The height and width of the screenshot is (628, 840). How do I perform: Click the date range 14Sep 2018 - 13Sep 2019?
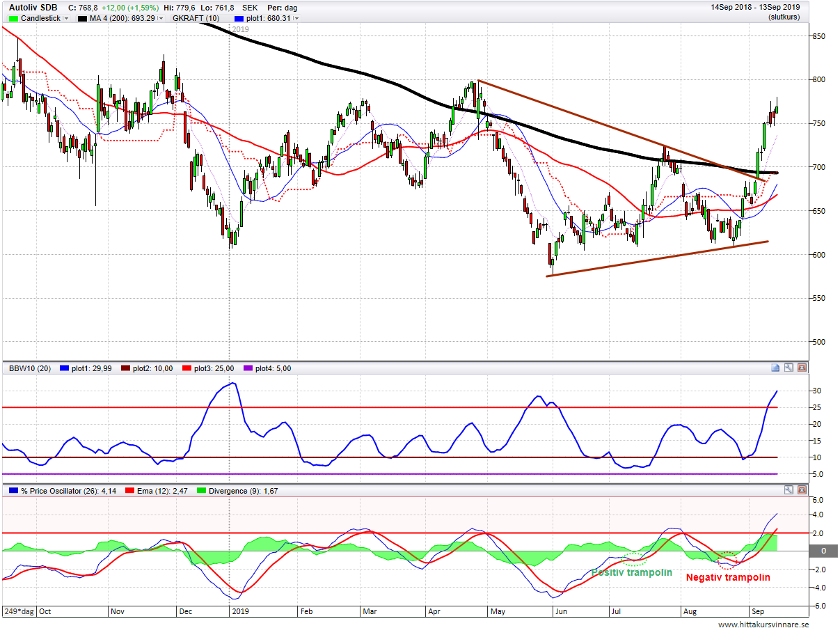pos(755,7)
